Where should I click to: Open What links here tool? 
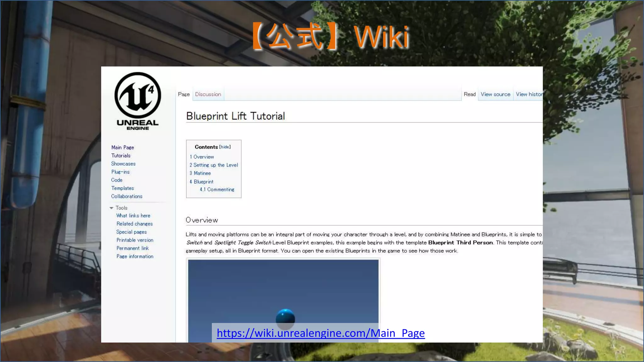tap(133, 216)
